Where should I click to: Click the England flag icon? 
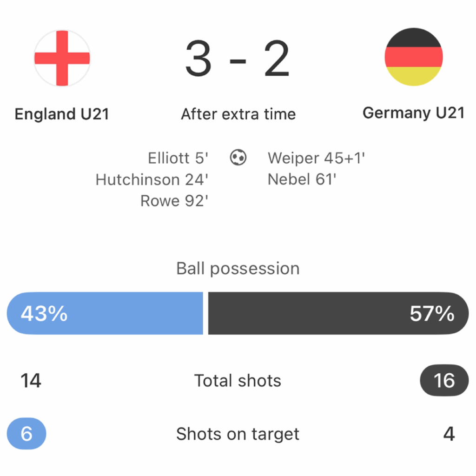pos(62,58)
